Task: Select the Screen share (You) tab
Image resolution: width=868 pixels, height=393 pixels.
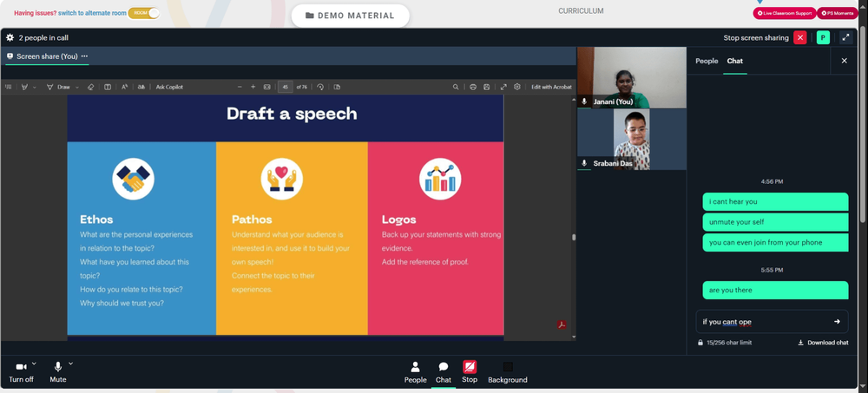Action: click(47, 56)
